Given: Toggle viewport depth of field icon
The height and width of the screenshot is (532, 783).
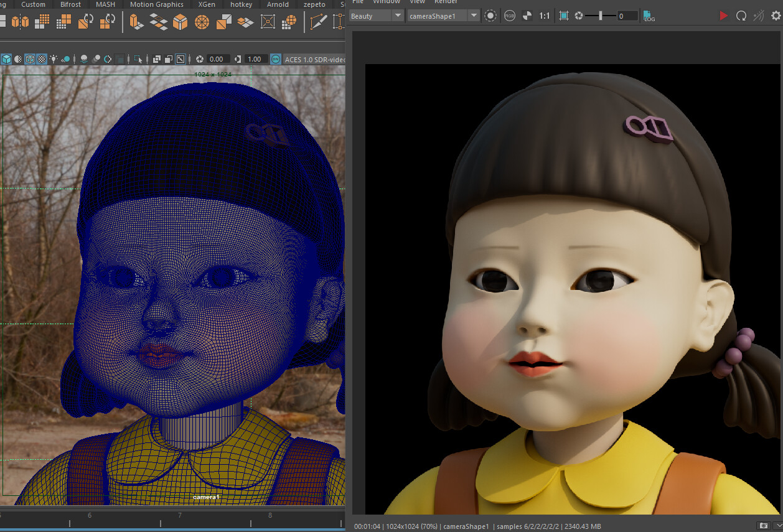Looking at the screenshot, I should click(121, 59).
